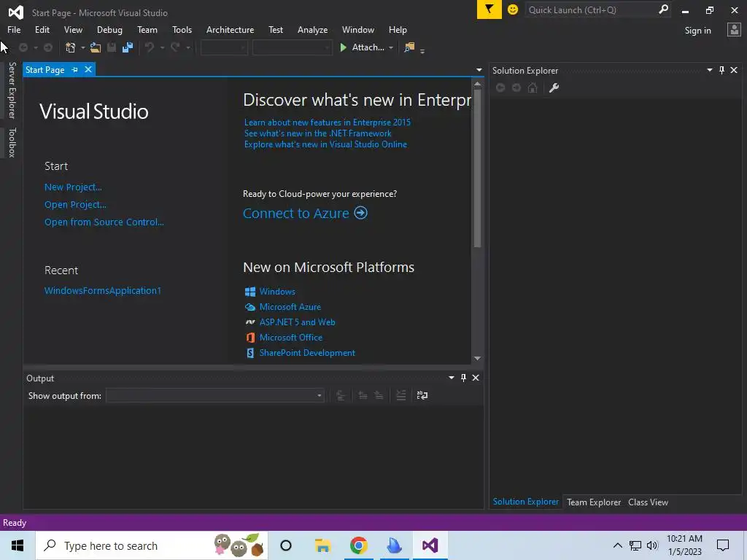
Task: Click the Start Page scroll down arrow
Action: tap(477, 358)
